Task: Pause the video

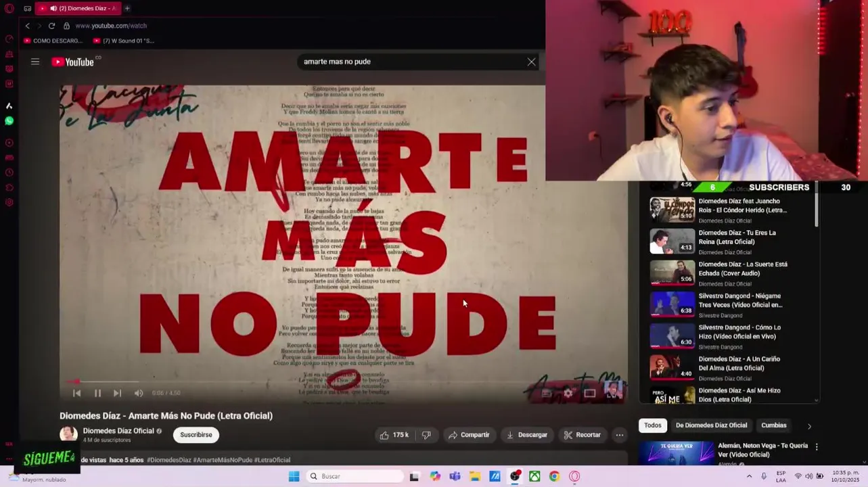Action: 97,393
